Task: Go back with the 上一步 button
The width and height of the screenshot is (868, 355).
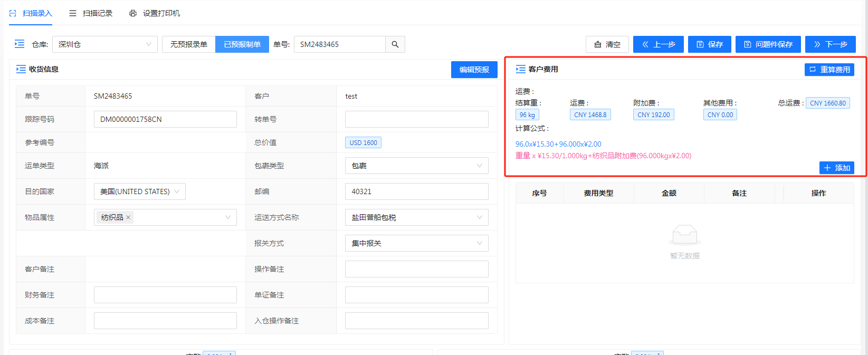Action: click(x=658, y=44)
